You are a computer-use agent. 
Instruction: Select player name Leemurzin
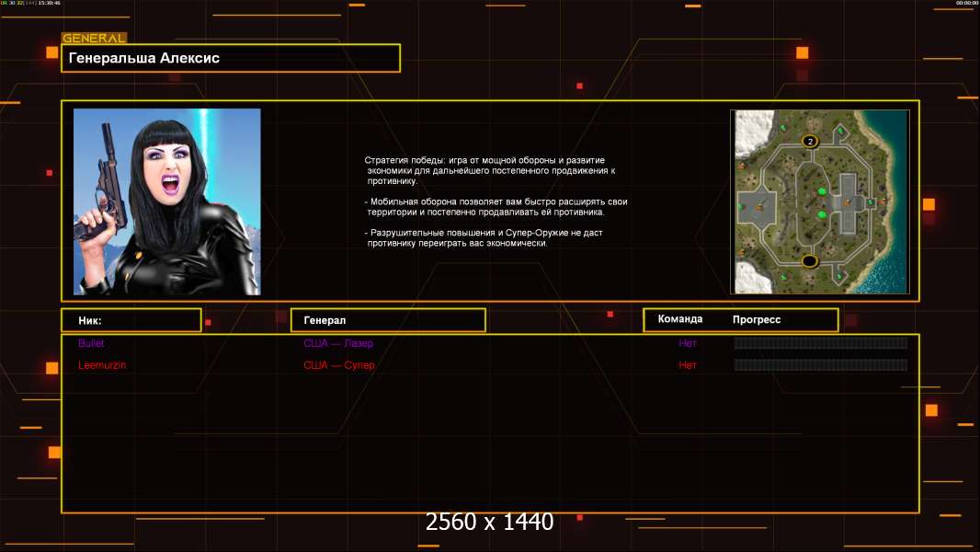pos(102,365)
